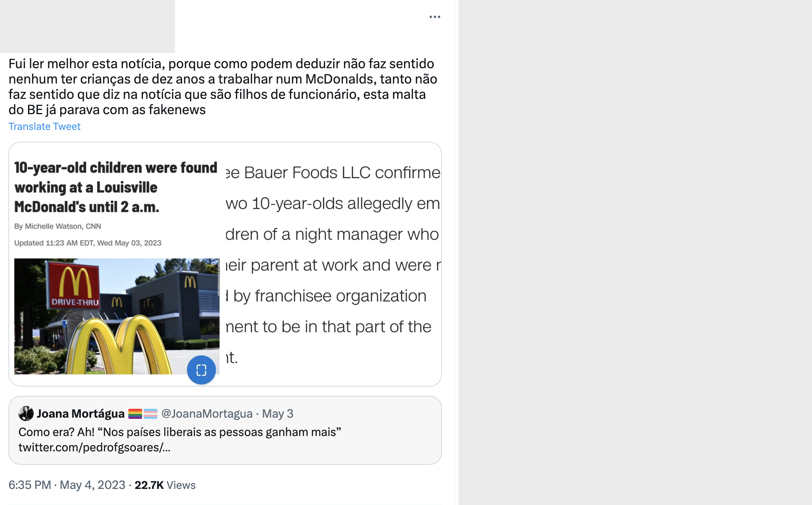The height and width of the screenshot is (505, 812).
Task: Click the empty gray right sidebar area
Action: (635, 252)
